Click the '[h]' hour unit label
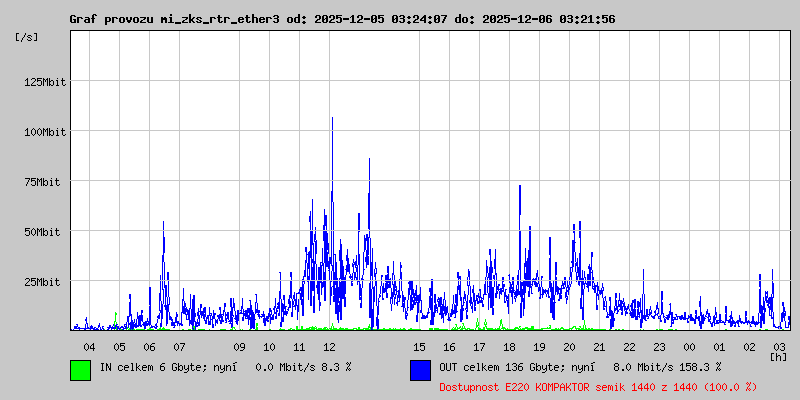The image size is (800, 400). coord(778,356)
